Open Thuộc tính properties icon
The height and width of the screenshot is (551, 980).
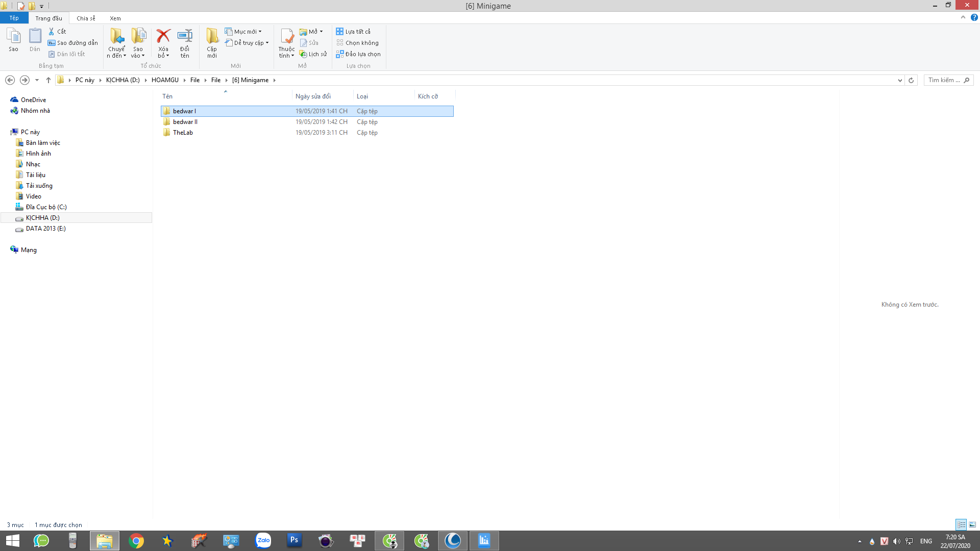point(286,36)
